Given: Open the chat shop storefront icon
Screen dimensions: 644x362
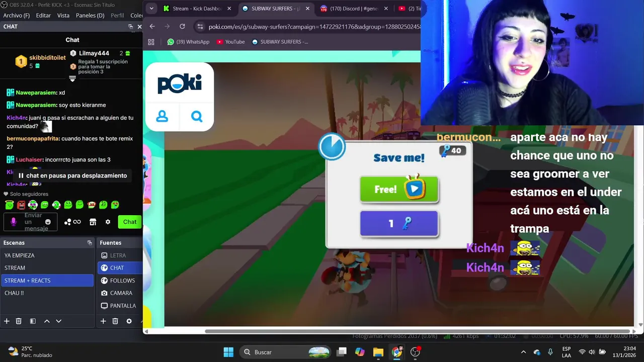Looking at the screenshot, I should click(93, 222).
